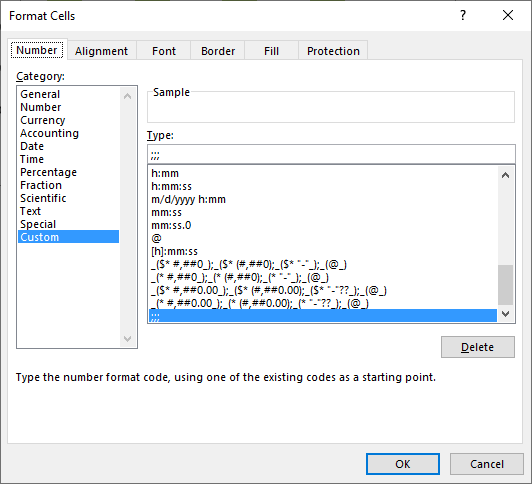Screen dimensions: 532x484
Task: Choose the mm:ss format code
Action: 323,212
